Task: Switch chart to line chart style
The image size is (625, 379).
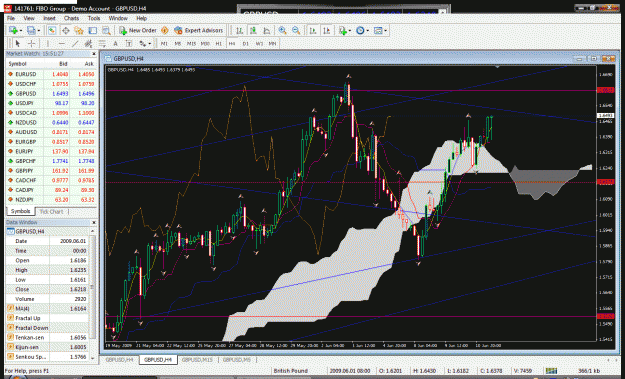Action: (x=266, y=30)
